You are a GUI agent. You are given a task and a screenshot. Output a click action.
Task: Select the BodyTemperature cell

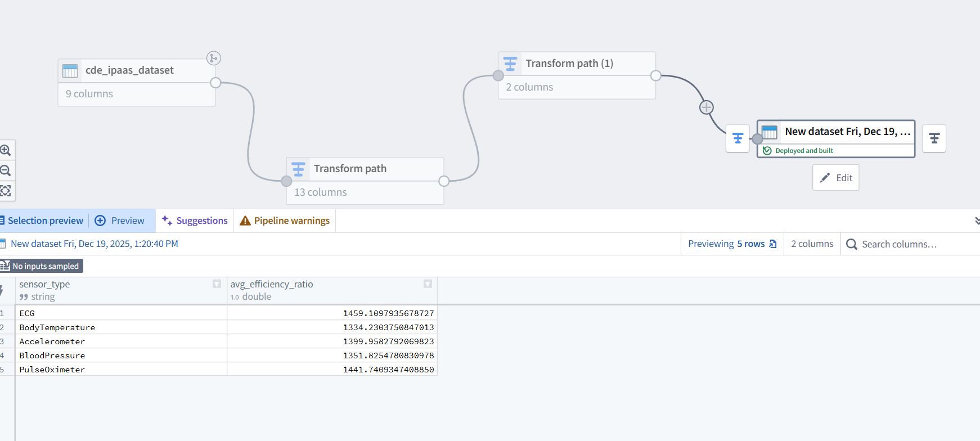click(121, 327)
